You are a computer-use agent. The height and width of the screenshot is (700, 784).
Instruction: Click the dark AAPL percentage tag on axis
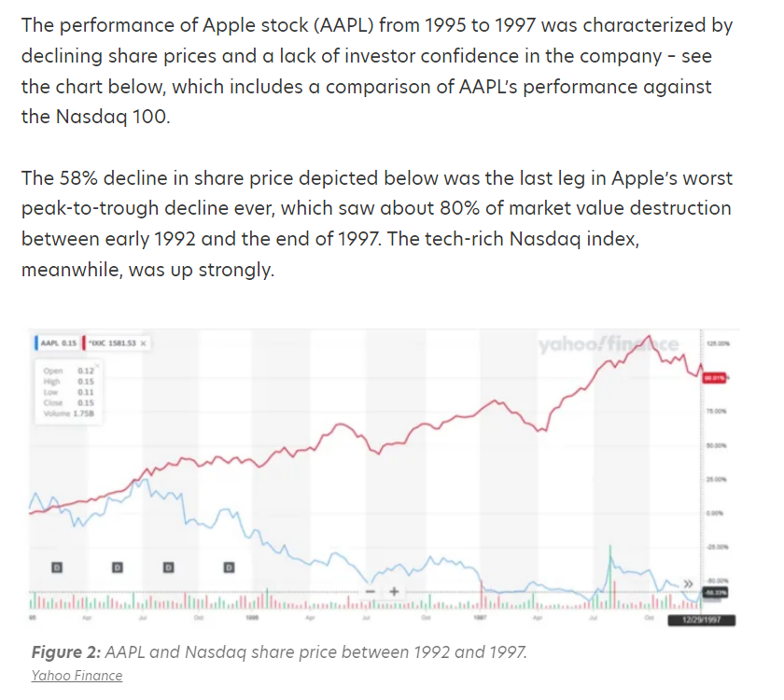[x=715, y=591]
